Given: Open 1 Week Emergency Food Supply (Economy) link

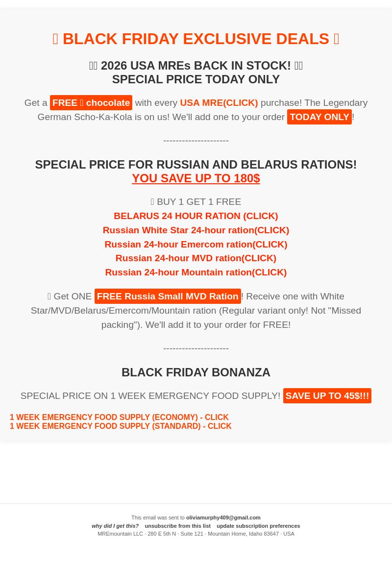Looking at the screenshot, I should tap(120, 418).
